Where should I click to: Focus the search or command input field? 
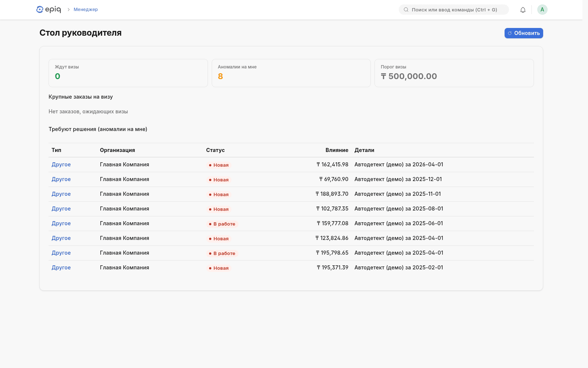(454, 10)
